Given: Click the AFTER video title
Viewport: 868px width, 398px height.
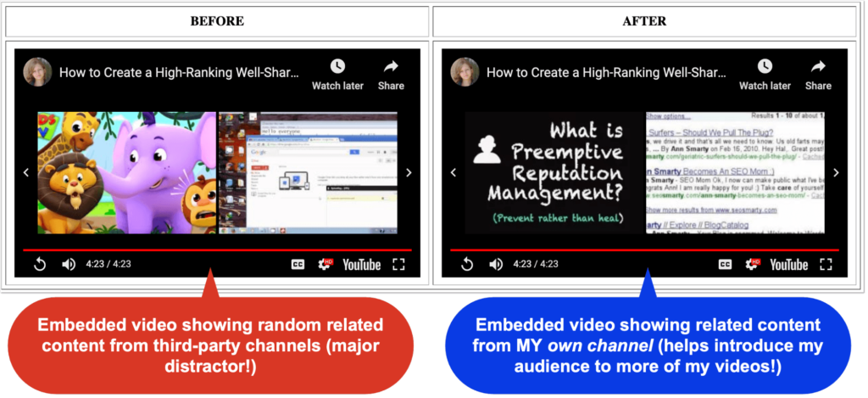Looking at the screenshot, I should 606,72.
